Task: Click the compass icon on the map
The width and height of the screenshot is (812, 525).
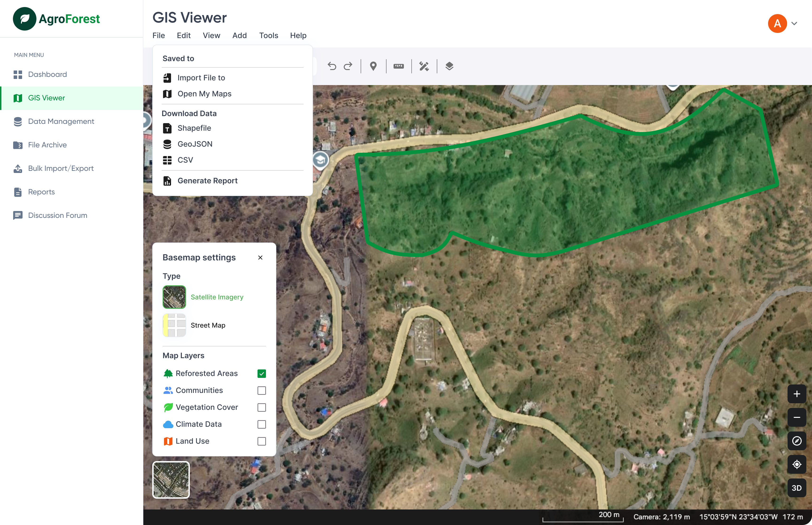Action: [x=797, y=441]
